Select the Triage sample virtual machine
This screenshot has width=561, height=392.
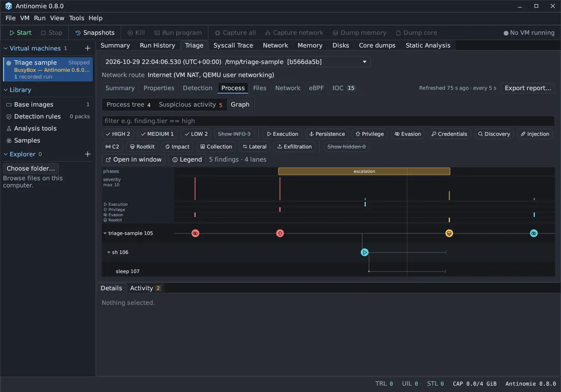[x=48, y=69]
